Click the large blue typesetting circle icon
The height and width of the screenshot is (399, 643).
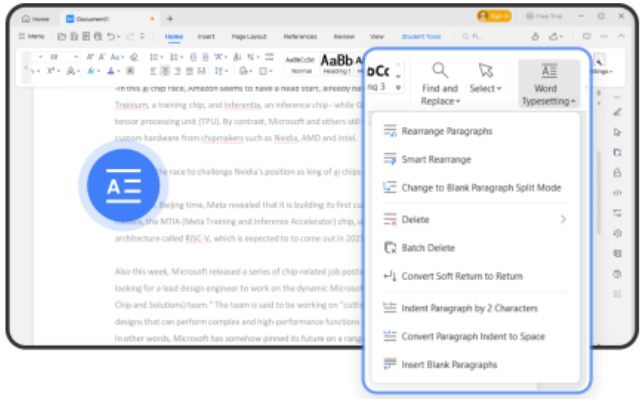point(123,185)
